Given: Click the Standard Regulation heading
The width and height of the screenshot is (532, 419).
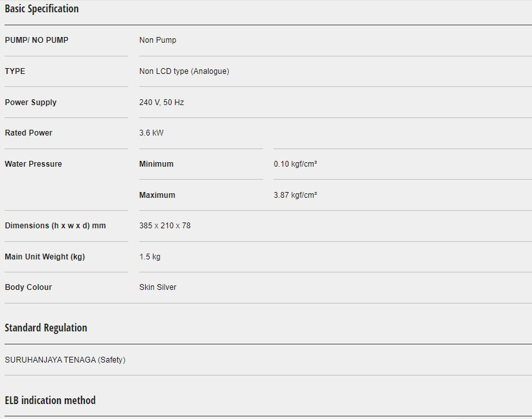Looking at the screenshot, I should click(46, 328).
